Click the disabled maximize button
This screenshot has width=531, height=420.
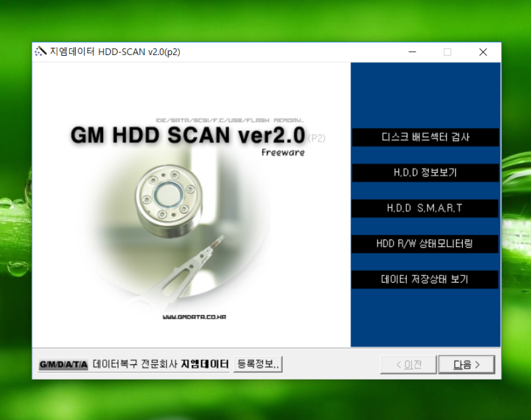click(x=447, y=52)
